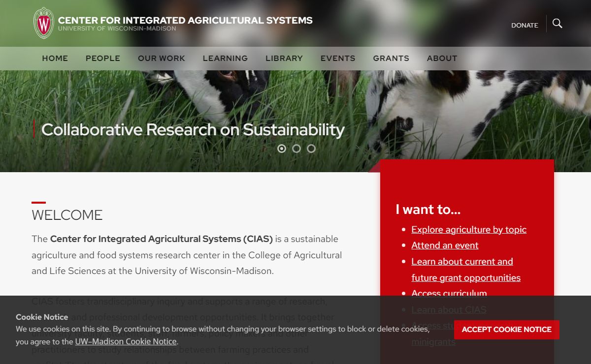Follow the Attend an event link
This screenshot has height=364, width=591.
coord(445,245)
